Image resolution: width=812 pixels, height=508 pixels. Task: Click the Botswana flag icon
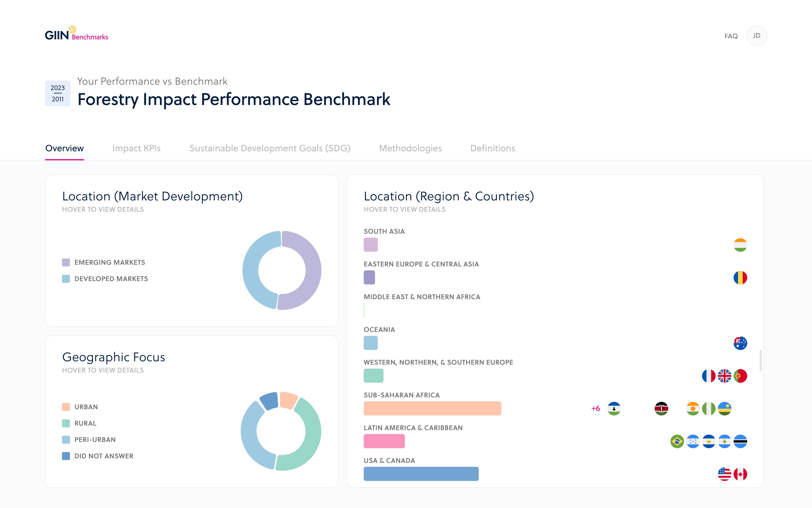[x=740, y=441]
